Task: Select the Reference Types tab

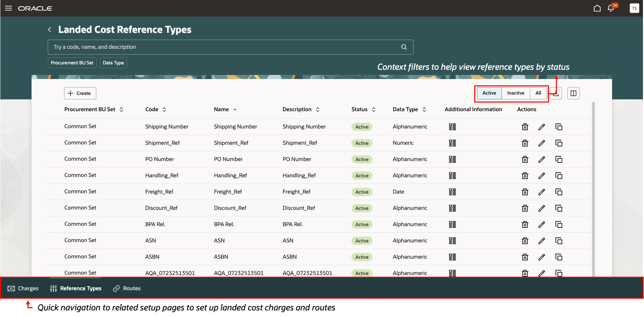Action: 76,288
